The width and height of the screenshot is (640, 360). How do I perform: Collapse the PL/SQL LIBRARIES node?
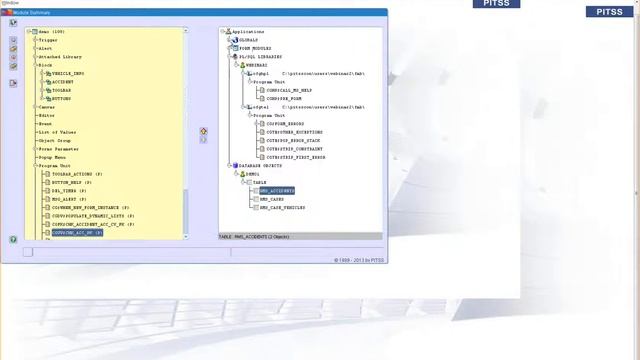click(x=229, y=57)
